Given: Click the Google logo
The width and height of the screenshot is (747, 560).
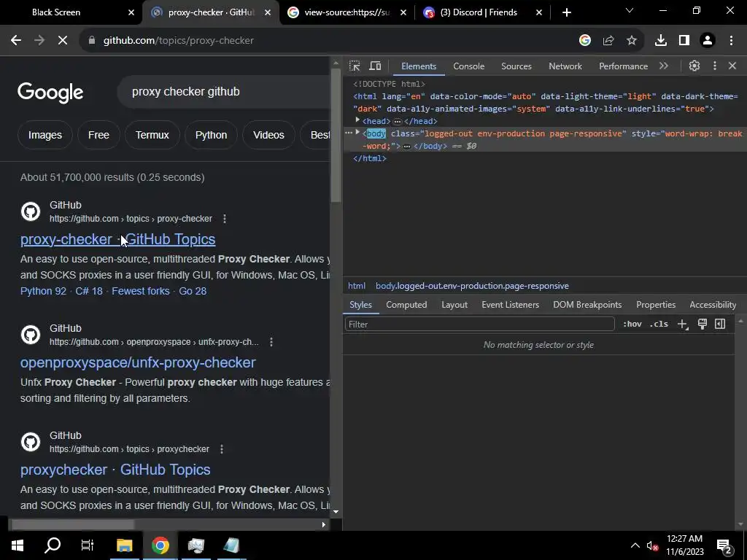Looking at the screenshot, I should coord(50,93).
